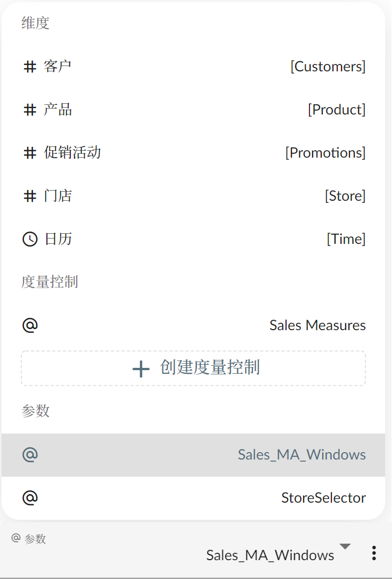Click the @ icon in highlighted Sales_MA_Windows row

[30, 454]
